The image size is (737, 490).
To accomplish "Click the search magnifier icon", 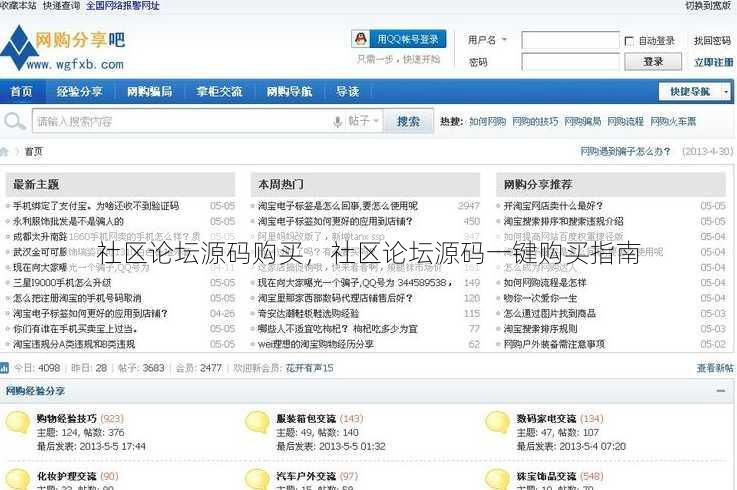I will (x=14, y=121).
